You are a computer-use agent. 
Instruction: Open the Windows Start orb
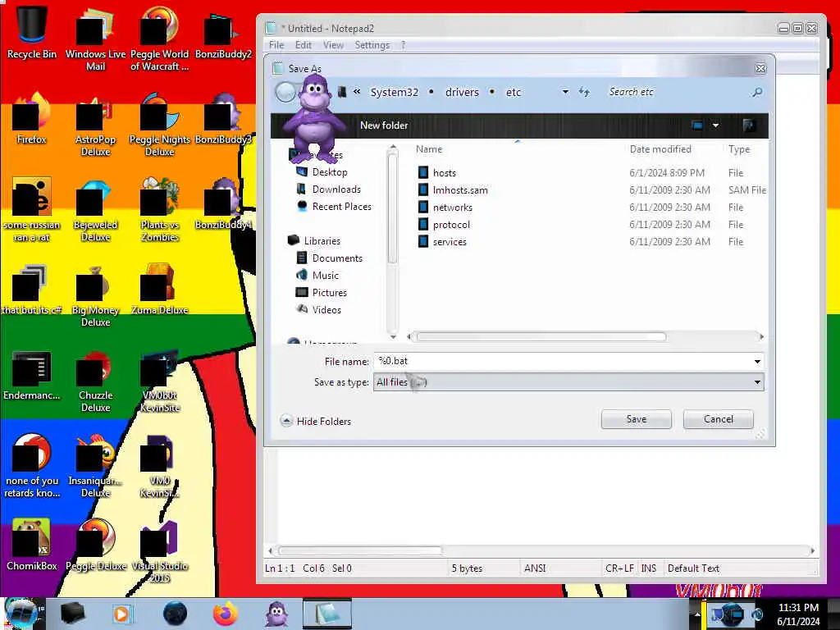tap(21, 614)
